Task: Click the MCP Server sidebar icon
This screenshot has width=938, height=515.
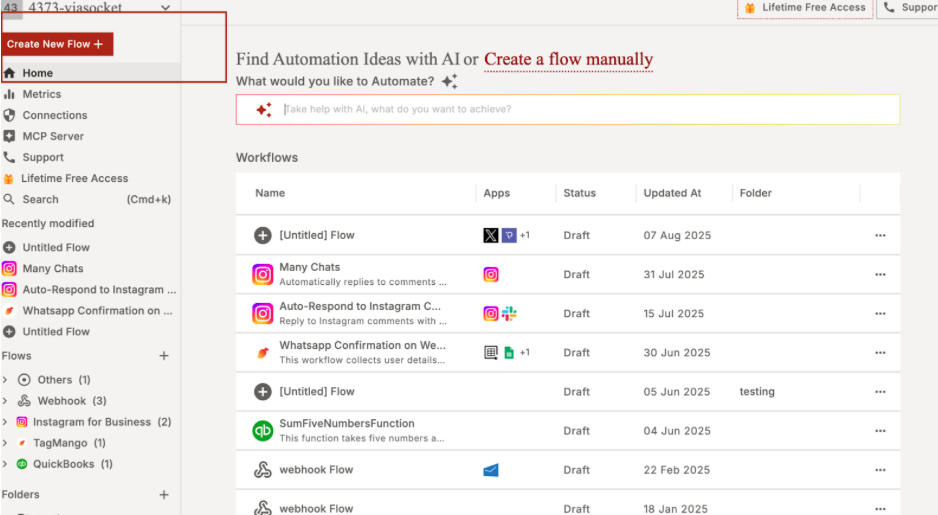Action: point(10,136)
